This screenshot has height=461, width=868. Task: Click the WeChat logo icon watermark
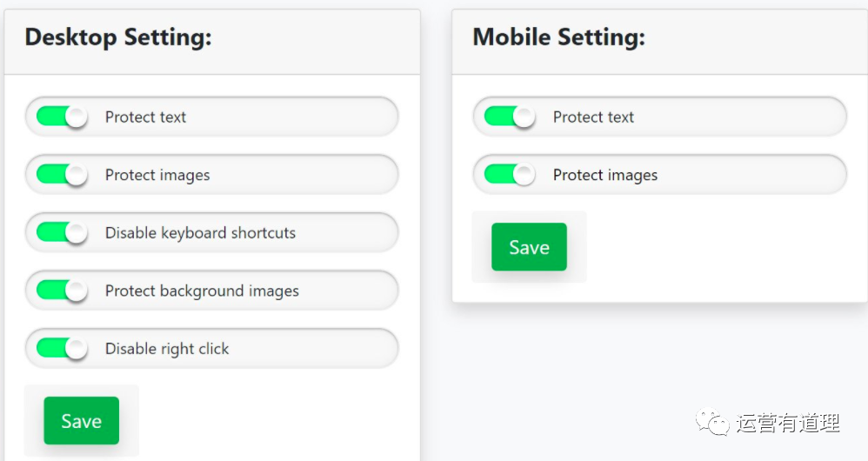[x=711, y=424]
